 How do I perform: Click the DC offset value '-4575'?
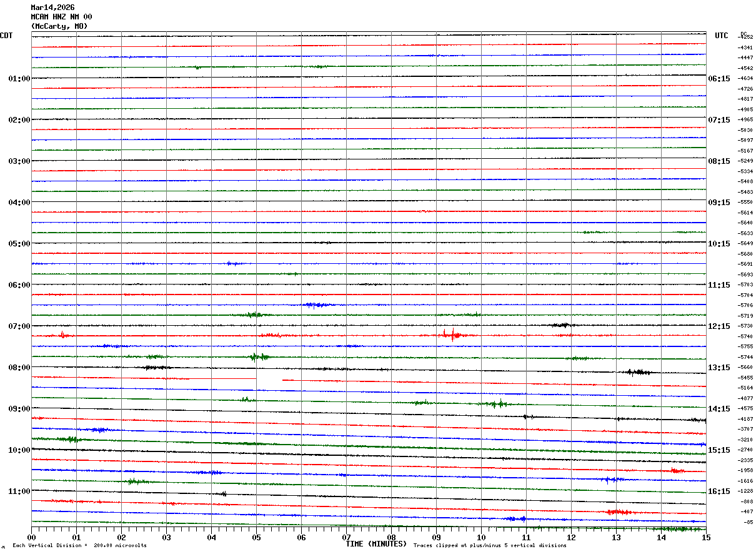pos(745,409)
